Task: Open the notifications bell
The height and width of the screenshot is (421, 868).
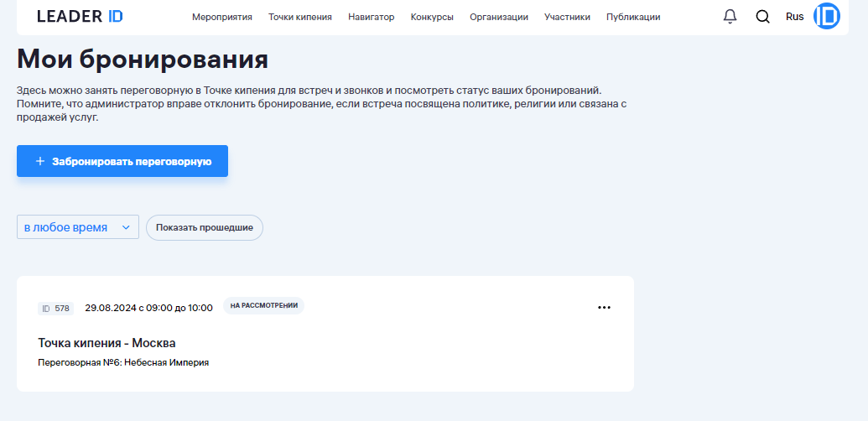Action: (730, 17)
